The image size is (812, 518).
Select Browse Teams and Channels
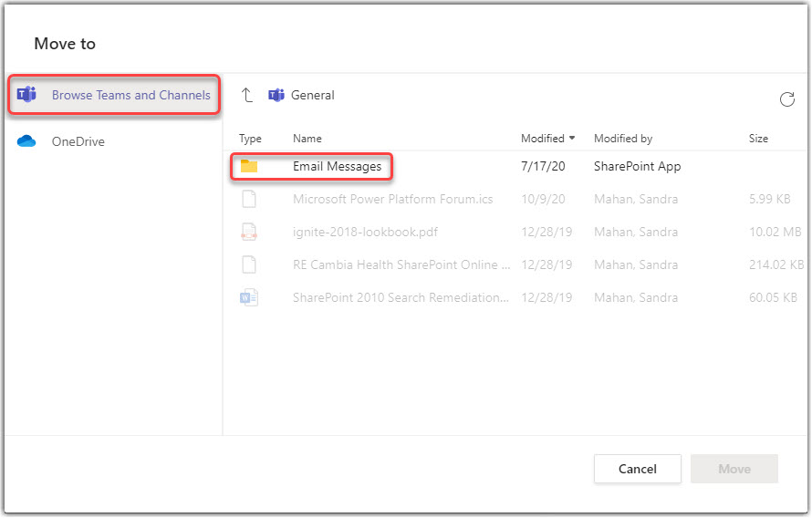point(130,95)
